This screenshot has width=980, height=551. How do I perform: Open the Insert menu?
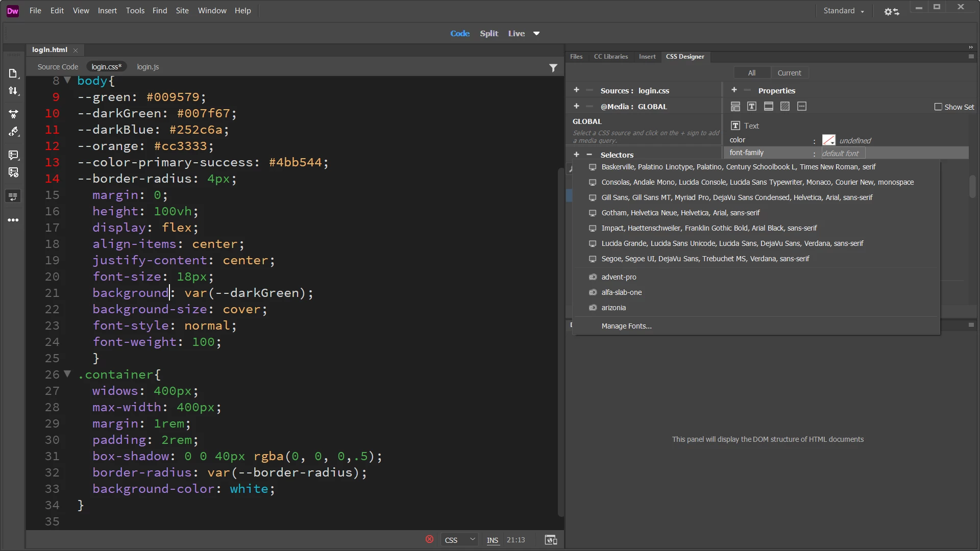[x=107, y=11]
